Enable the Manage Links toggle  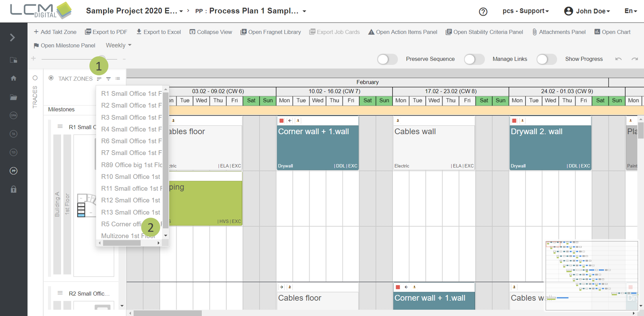474,59
